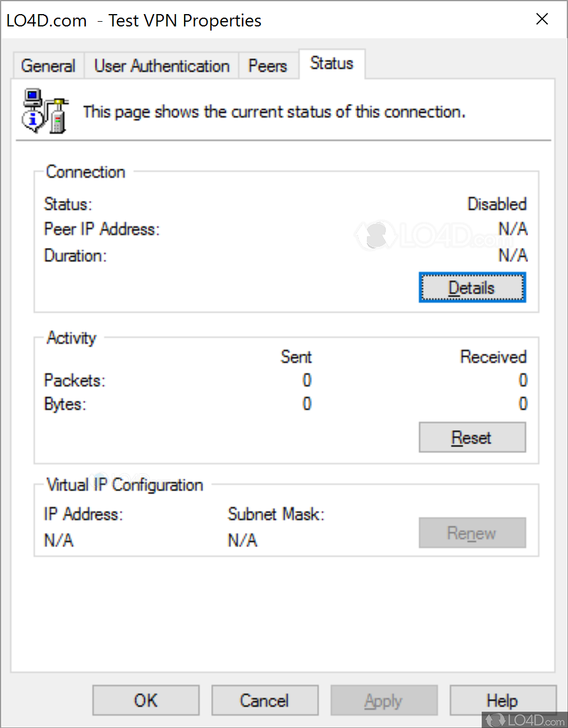
Task: Click the Virtual IP Configuration group title
Action: point(125,485)
